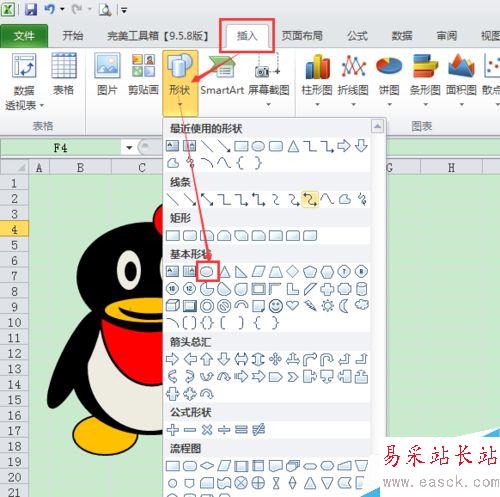
Task: Select the Multiply sign in Equation Shapes
Action: tap(207, 430)
